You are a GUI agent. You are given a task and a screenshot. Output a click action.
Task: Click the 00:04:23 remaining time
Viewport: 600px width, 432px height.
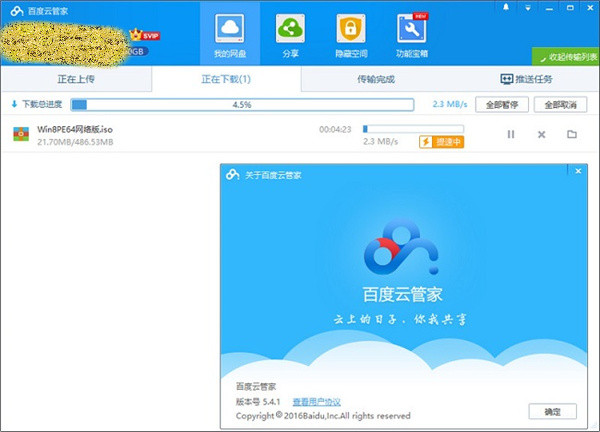point(335,129)
